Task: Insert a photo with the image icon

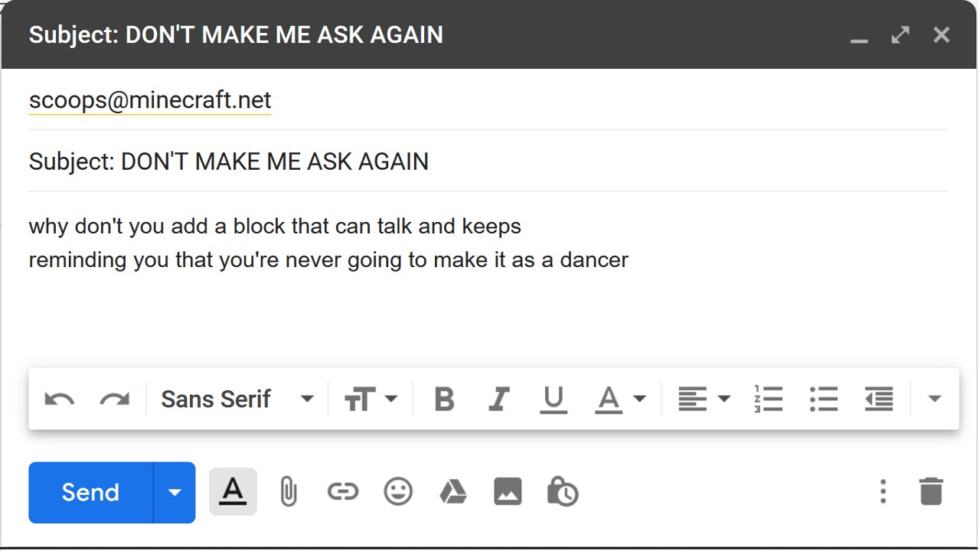Action: pos(508,492)
